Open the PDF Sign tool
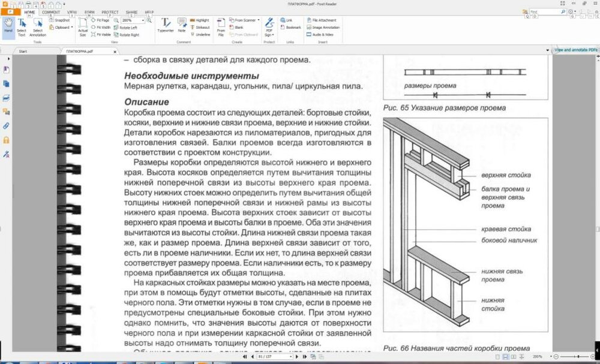Screen dimensions: 600x364 tap(269, 27)
